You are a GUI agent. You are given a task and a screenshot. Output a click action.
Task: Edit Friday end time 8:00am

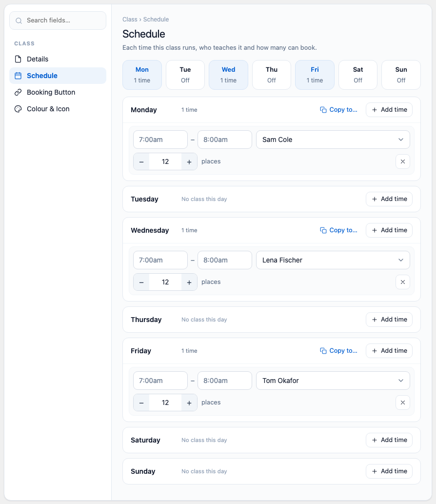225,381
